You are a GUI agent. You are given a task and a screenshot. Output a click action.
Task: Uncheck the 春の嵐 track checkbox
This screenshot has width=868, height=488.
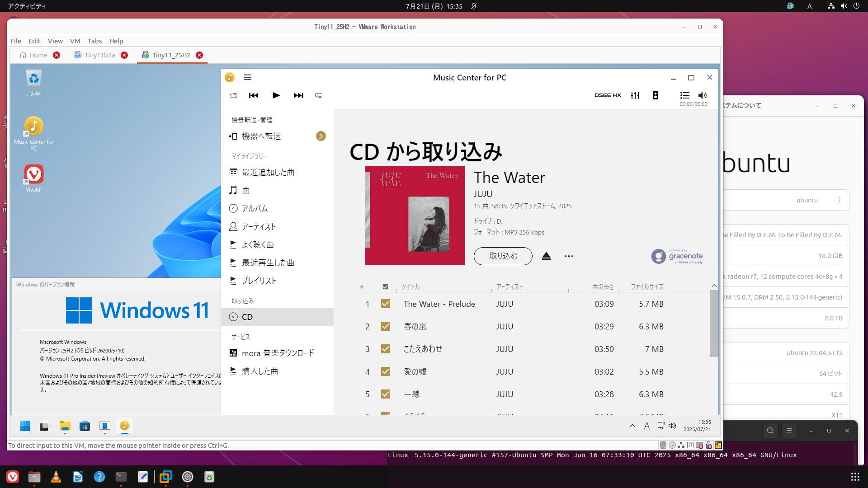pos(385,326)
